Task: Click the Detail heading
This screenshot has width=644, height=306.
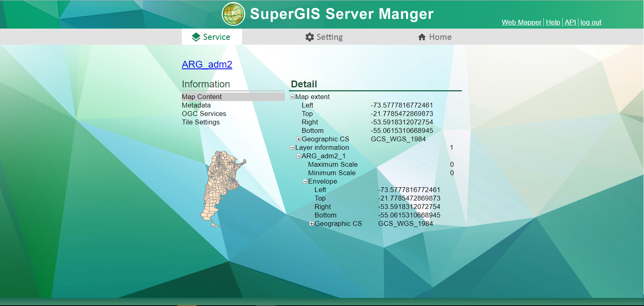Action: [304, 84]
